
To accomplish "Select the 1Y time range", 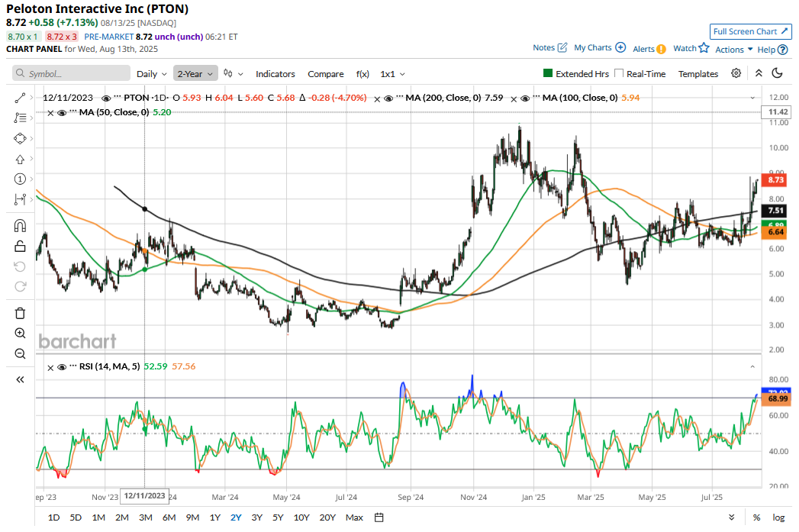I will (x=215, y=517).
